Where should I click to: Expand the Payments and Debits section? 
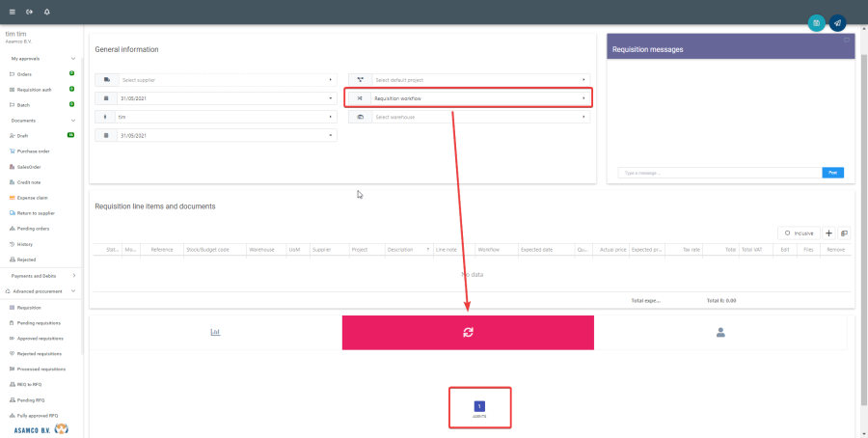click(x=73, y=276)
